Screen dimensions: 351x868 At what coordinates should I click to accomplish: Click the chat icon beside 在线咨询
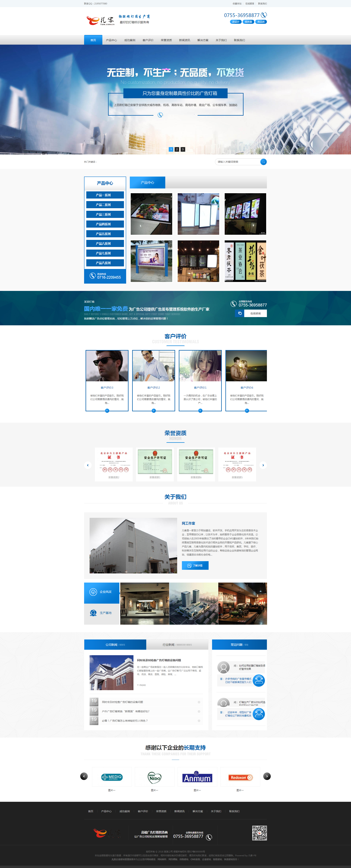tap(240, 313)
